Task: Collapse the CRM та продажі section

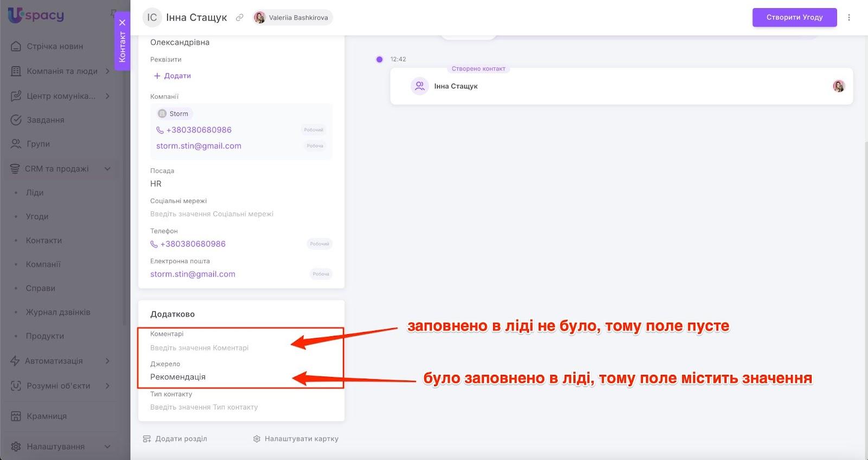Action: tap(107, 169)
